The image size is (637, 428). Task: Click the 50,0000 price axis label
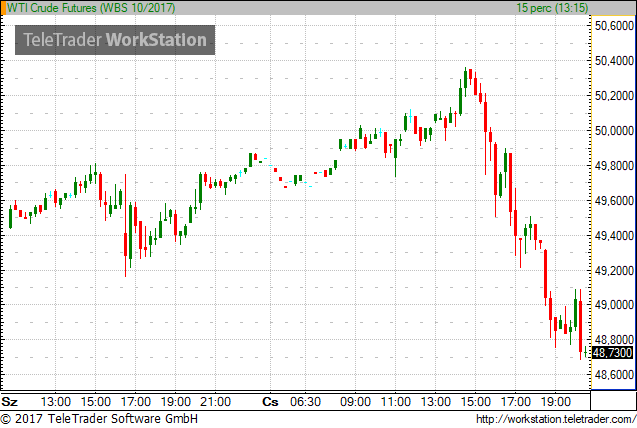pos(614,131)
